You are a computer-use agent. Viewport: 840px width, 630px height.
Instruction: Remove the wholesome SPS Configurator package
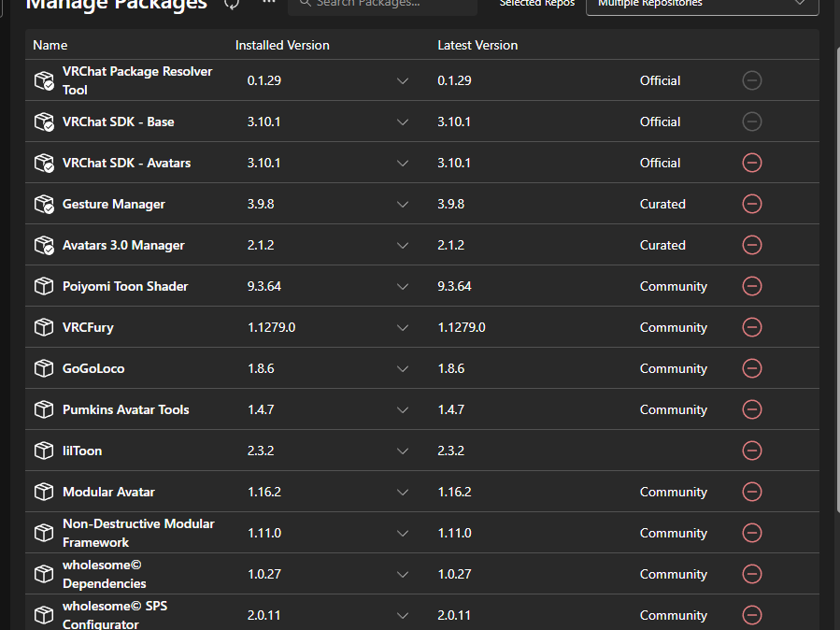(751, 615)
